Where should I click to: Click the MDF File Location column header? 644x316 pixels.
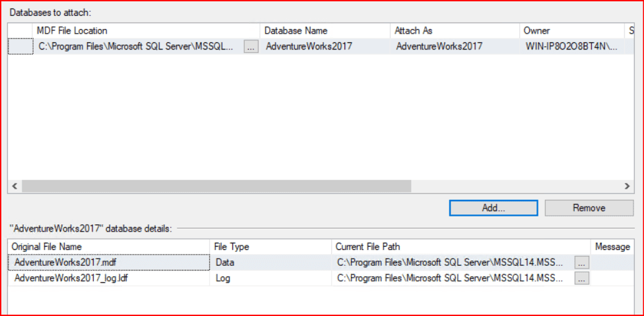[145, 30]
